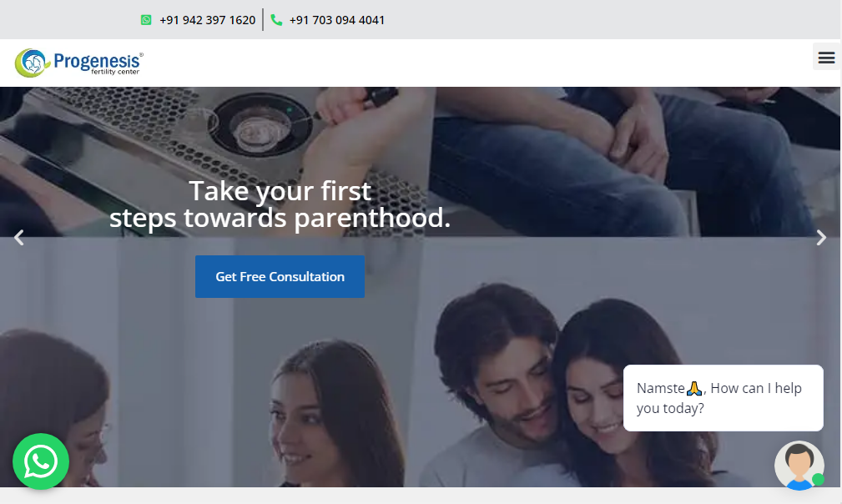Open the hamburger navigation menu

click(x=826, y=57)
